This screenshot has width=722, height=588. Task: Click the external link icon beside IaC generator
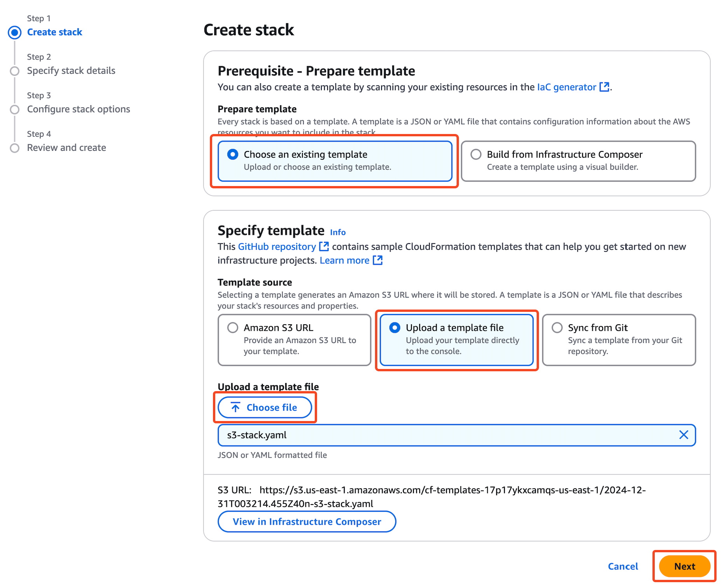tap(604, 87)
